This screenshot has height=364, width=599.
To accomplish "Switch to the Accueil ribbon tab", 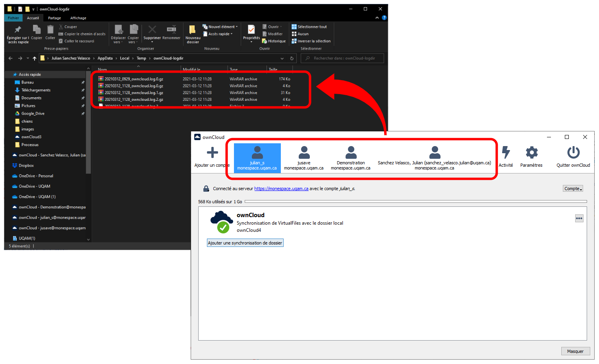I will coord(33,18).
